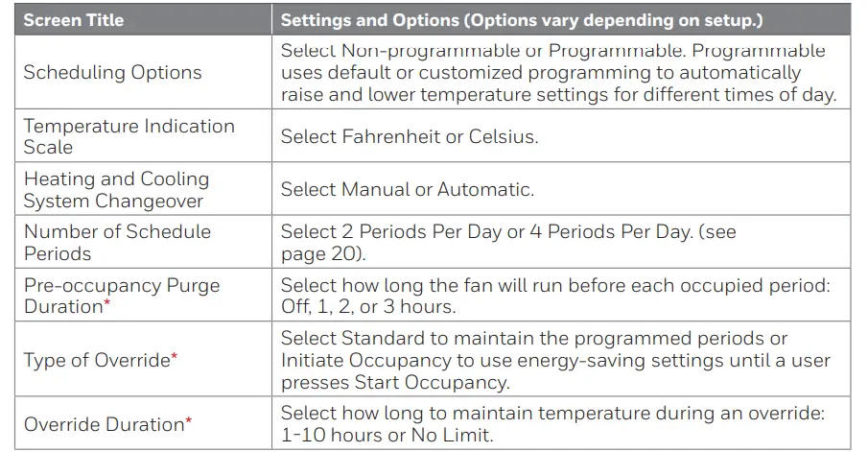Select the "Temperature Indication Scale" cell
The height and width of the screenshot is (452, 868).
(129, 136)
